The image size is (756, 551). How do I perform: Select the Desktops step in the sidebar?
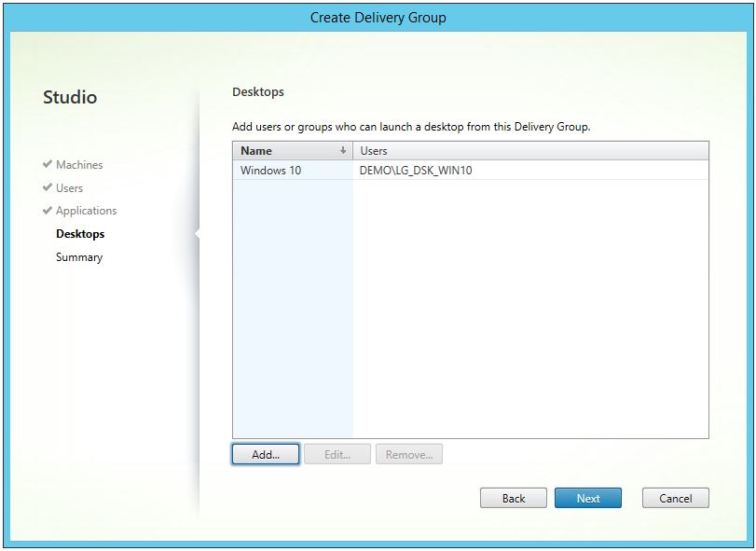point(81,234)
